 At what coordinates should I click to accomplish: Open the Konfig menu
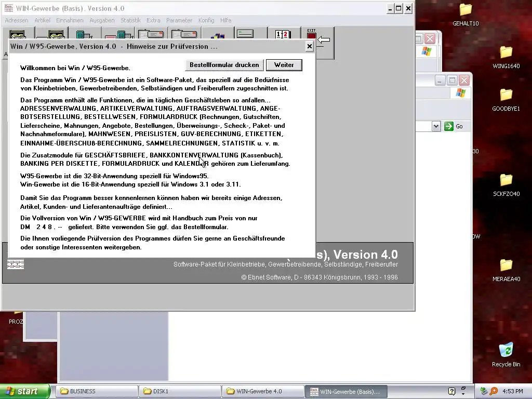pos(206,20)
